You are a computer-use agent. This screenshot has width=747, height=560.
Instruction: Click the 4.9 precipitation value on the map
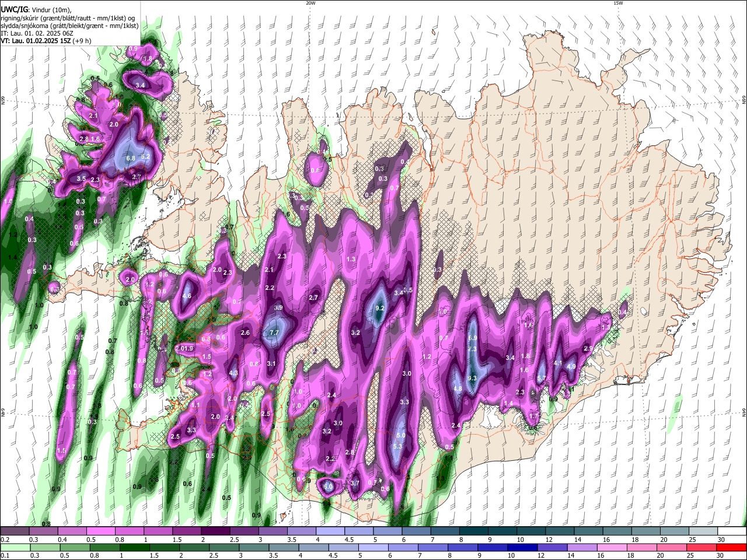coord(571,367)
